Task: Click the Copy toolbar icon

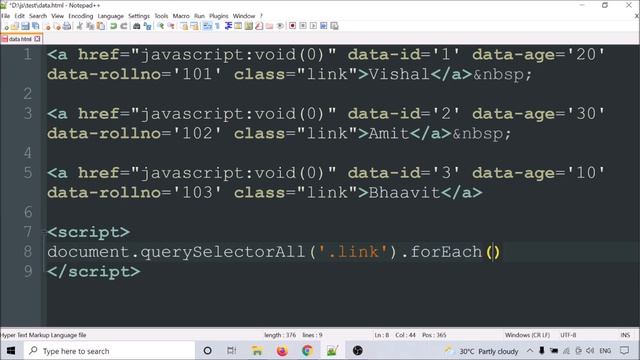Action: click(x=90, y=26)
